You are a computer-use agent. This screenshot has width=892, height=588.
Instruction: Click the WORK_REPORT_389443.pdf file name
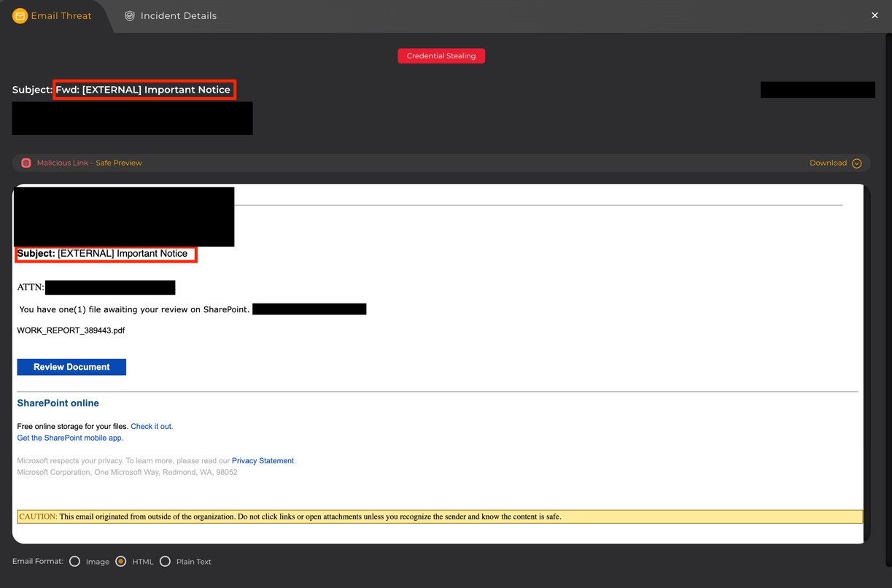tap(71, 330)
